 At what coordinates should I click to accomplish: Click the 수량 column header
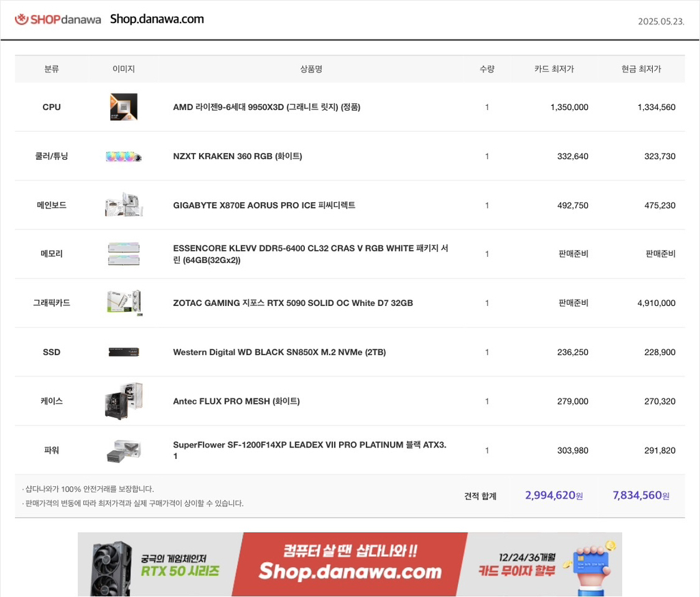(x=487, y=69)
